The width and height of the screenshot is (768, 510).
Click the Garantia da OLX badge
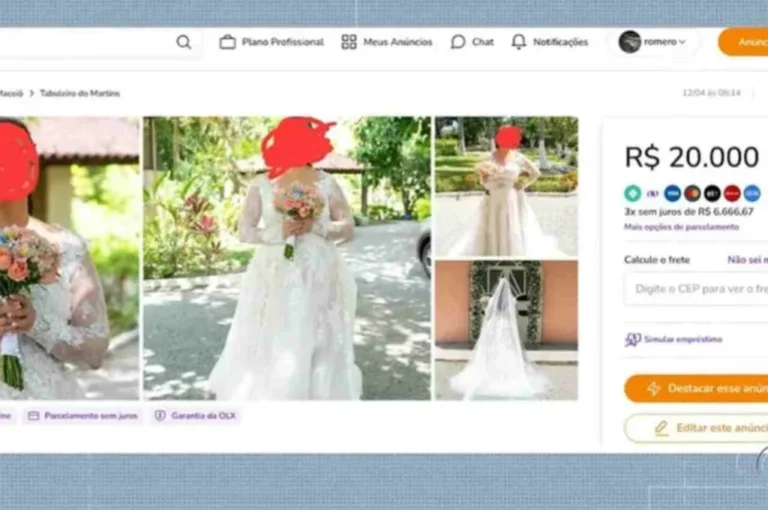[x=195, y=415]
